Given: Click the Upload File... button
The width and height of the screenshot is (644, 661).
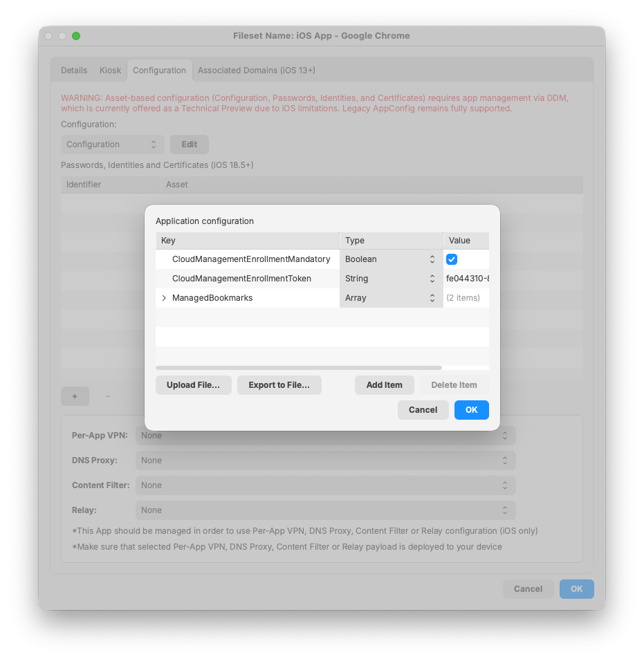Looking at the screenshot, I should tap(193, 385).
